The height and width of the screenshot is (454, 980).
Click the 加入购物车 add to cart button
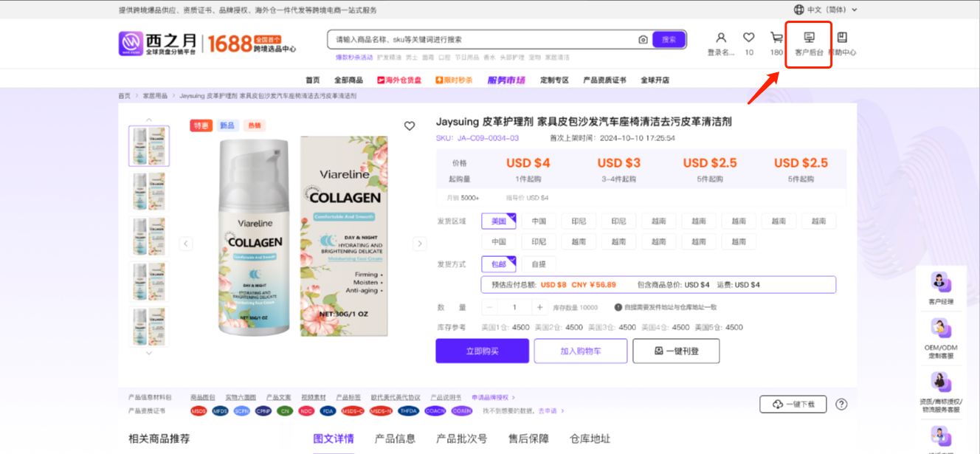[580, 351]
